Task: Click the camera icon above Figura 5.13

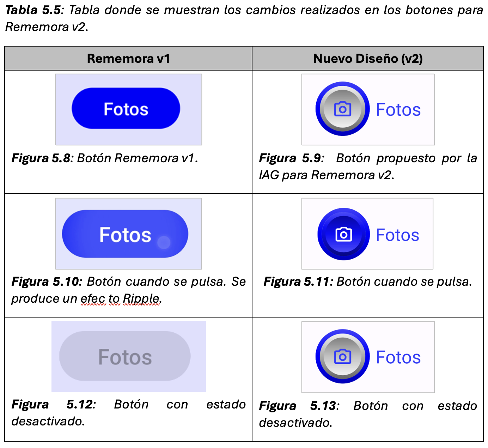Action: click(342, 357)
